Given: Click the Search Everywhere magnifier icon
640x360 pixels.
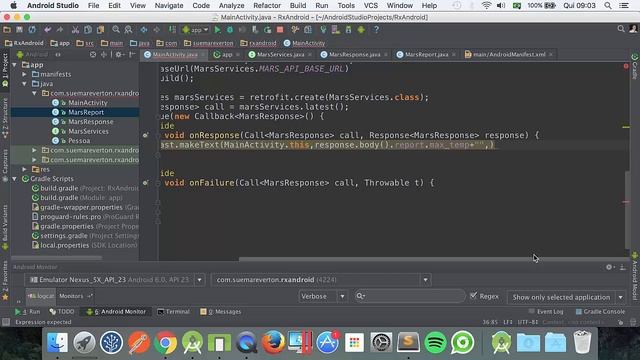Looking at the screenshot, I should (621, 29).
